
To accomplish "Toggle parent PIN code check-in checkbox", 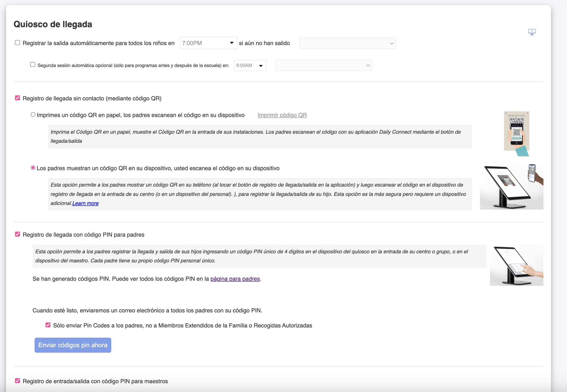I will [x=17, y=234].
